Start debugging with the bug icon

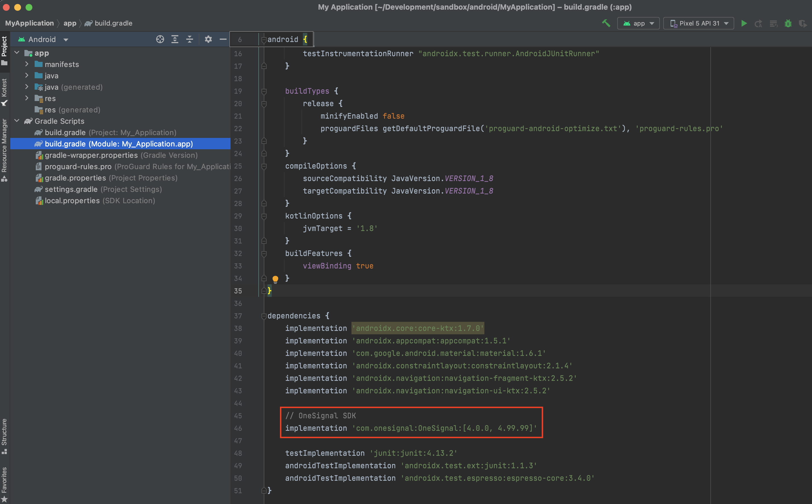click(x=788, y=23)
